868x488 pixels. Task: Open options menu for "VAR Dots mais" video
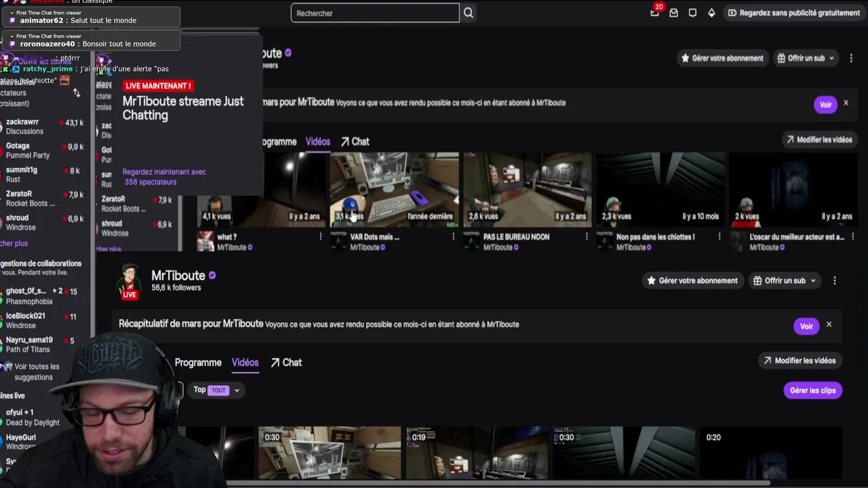(454, 237)
